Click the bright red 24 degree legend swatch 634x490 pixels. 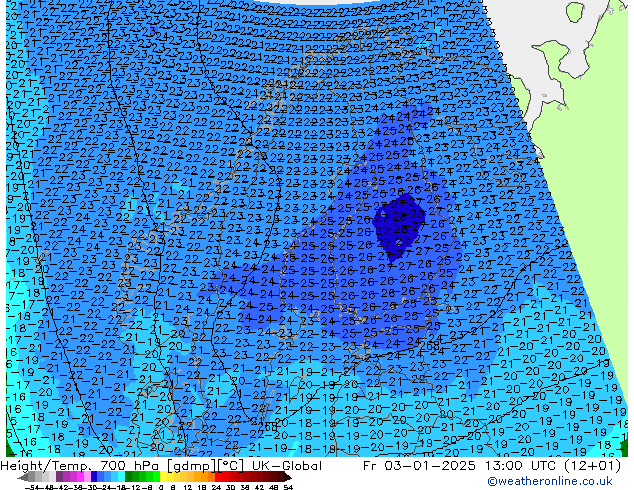point(218,476)
